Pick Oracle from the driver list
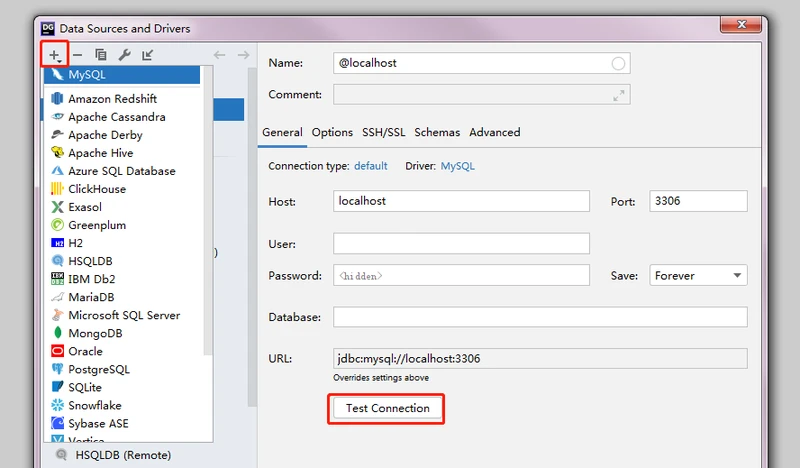The height and width of the screenshot is (468, 800). (x=85, y=351)
